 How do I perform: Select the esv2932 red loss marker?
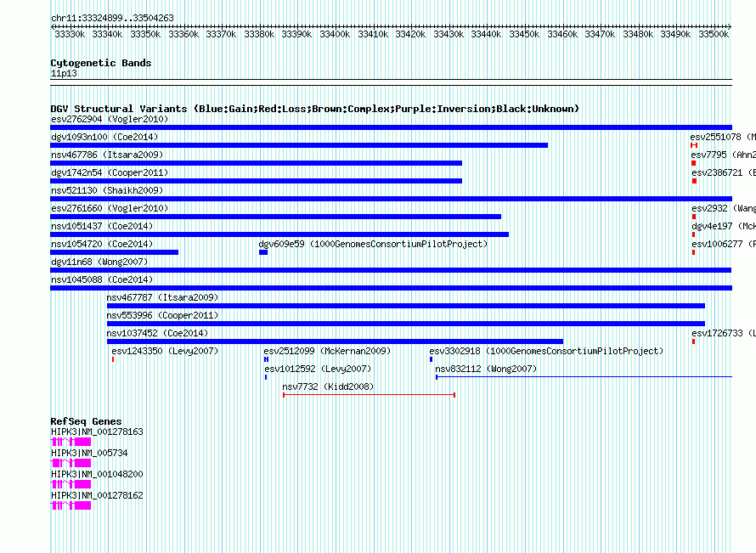point(694,217)
